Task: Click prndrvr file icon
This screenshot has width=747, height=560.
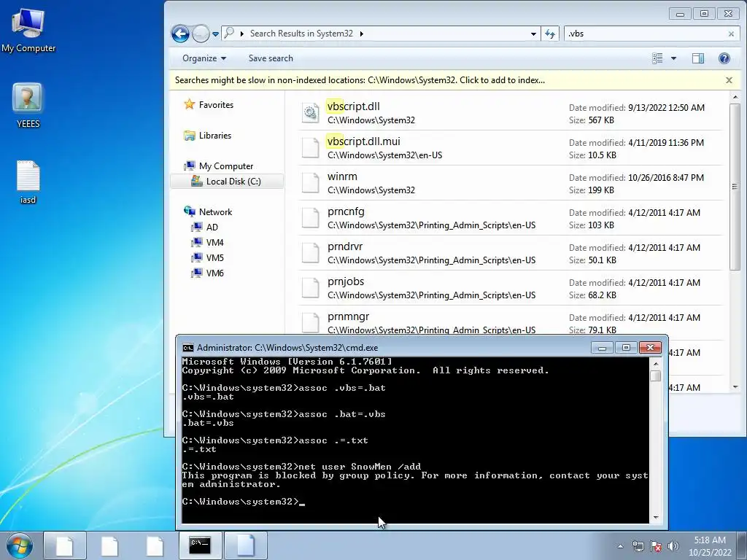Action: [x=311, y=253]
